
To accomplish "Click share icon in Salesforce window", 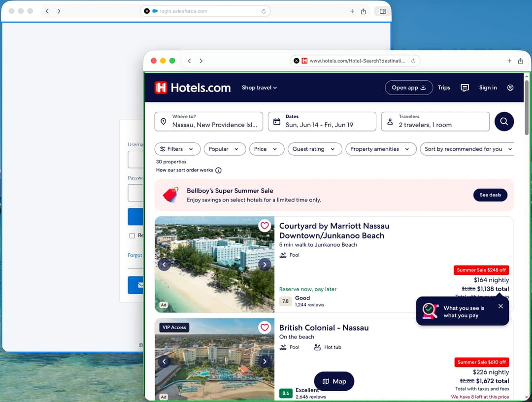I will tap(364, 11).
